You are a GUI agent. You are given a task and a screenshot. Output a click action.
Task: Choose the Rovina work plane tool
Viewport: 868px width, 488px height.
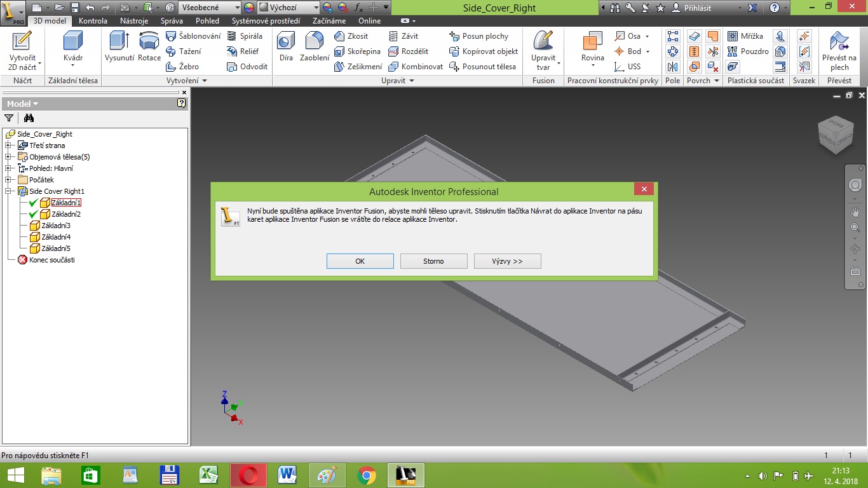(x=593, y=50)
